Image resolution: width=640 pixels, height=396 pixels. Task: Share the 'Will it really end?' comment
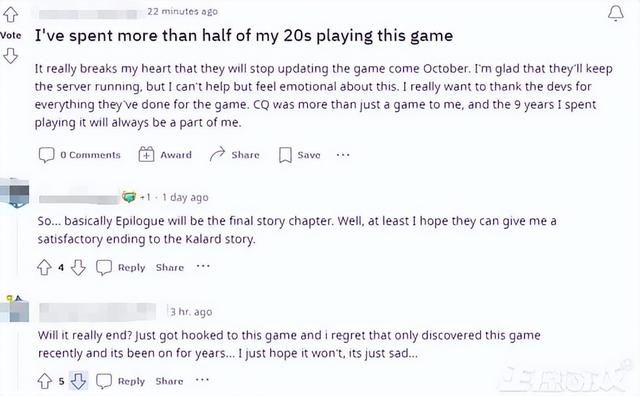tap(169, 381)
